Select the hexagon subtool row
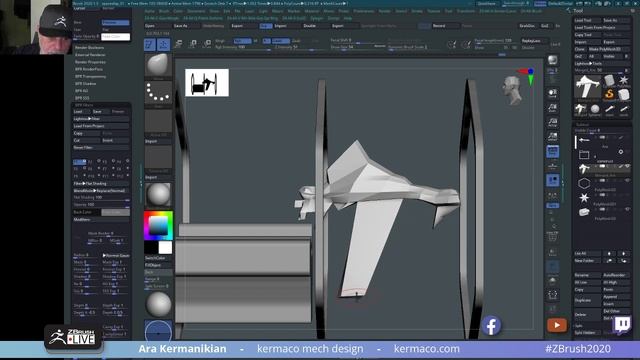Viewport: 640px width, 360px height. point(602,184)
